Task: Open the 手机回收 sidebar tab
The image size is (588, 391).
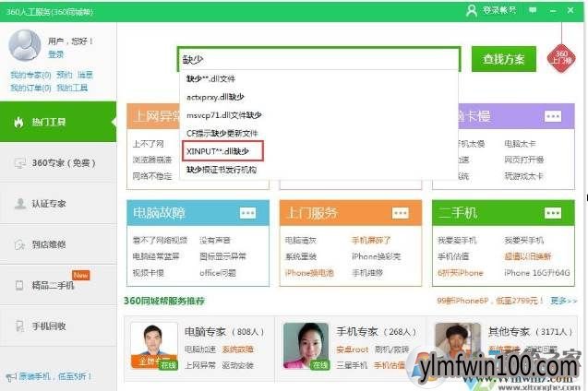Action: tap(58, 326)
